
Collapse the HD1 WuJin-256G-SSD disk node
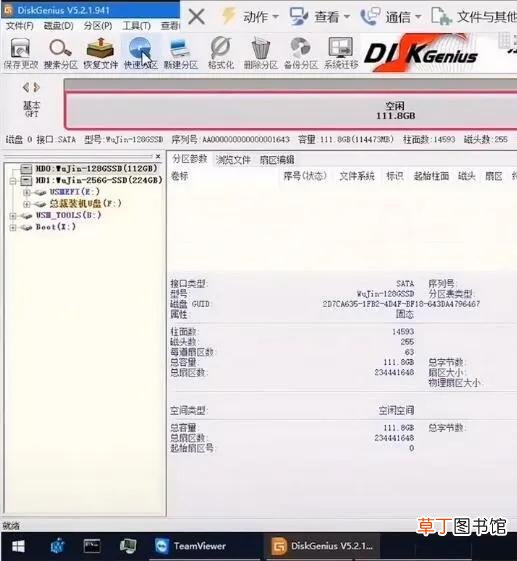tap(13, 181)
